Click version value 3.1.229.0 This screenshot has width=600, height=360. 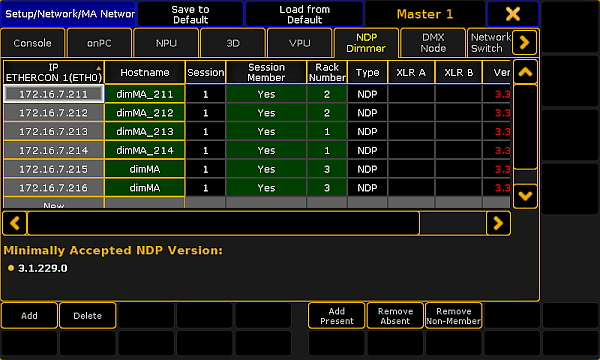tap(42, 268)
